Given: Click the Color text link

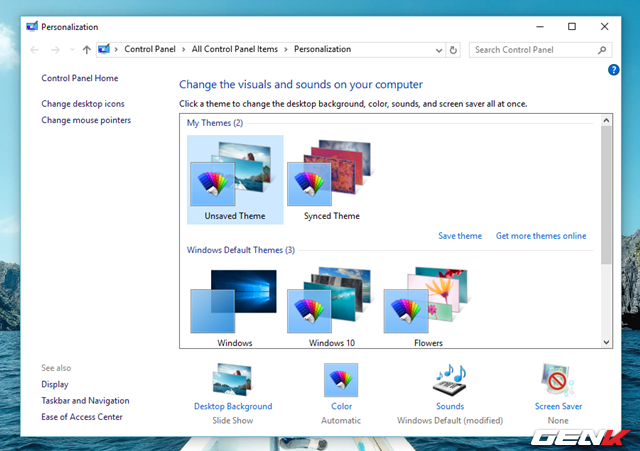Looking at the screenshot, I should tap(341, 406).
